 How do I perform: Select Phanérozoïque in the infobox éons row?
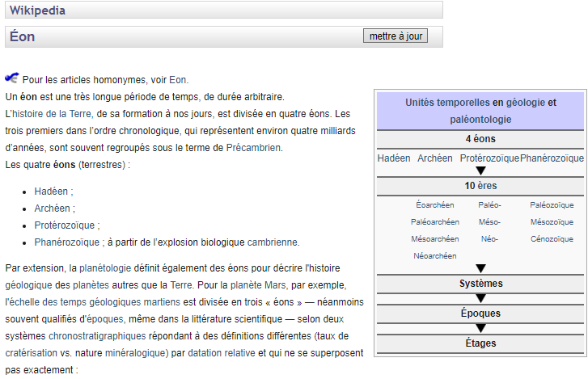point(552,158)
